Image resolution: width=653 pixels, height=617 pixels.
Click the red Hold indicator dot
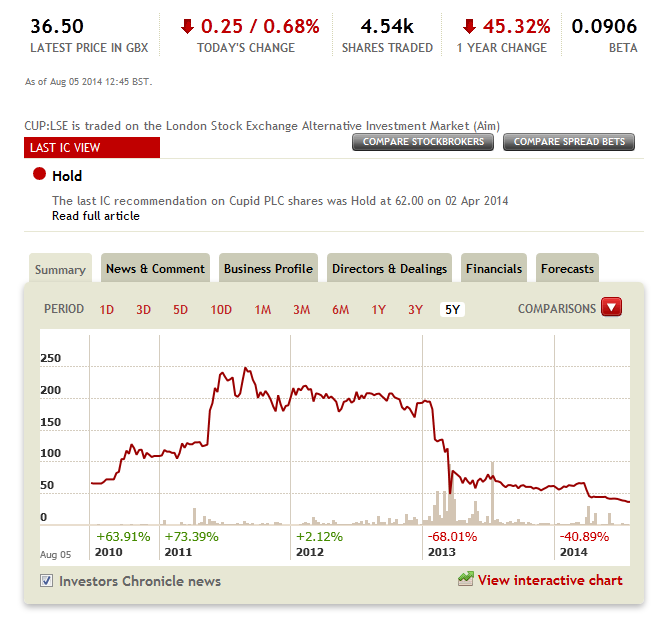39,174
